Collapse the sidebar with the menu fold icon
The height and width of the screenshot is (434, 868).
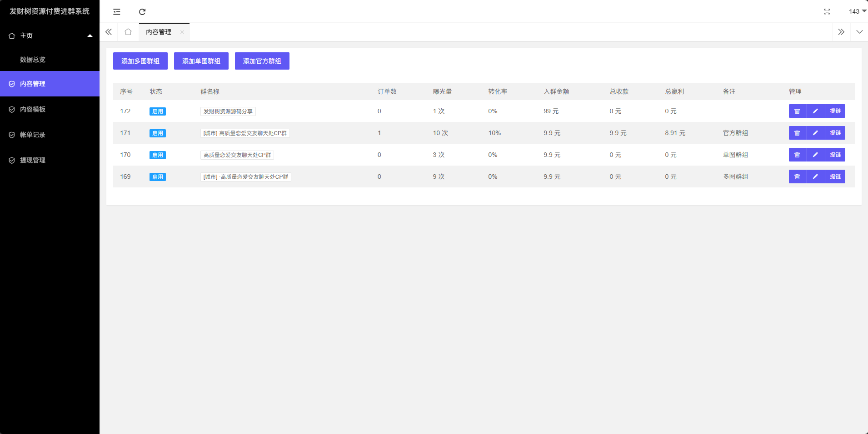coord(117,12)
